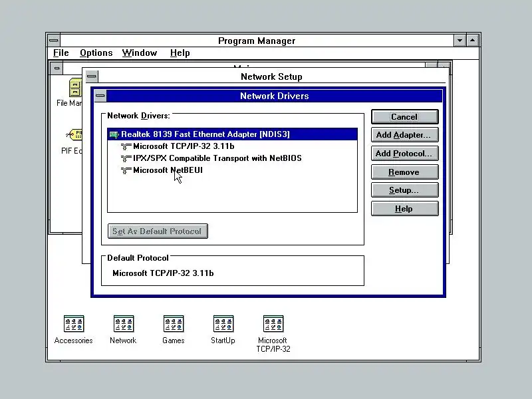
Task: Open the Main window control menu box
Action: click(x=57, y=68)
